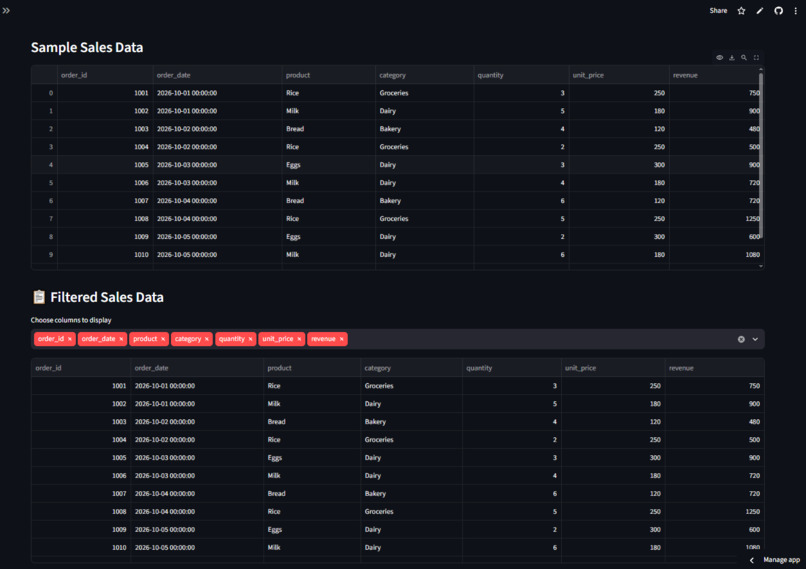Sort sample table by revenue header
806x569 pixels.
pyautogui.click(x=715, y=75)
